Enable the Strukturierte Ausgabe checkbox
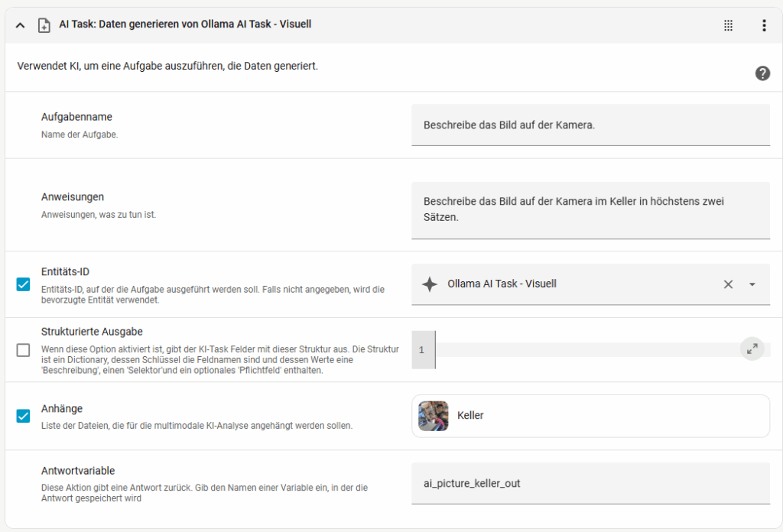 point(24,350)
